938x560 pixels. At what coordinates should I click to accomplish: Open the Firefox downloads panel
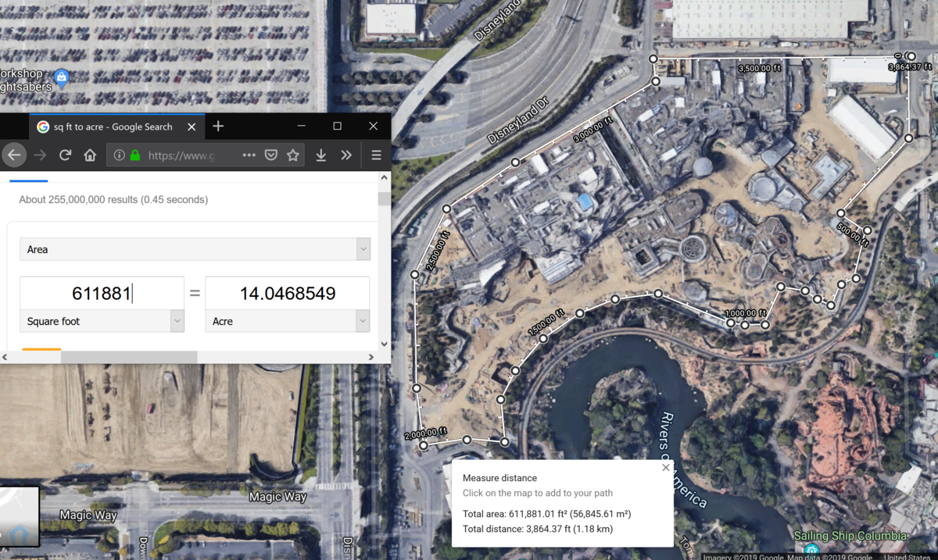click(x=320, y=155)
